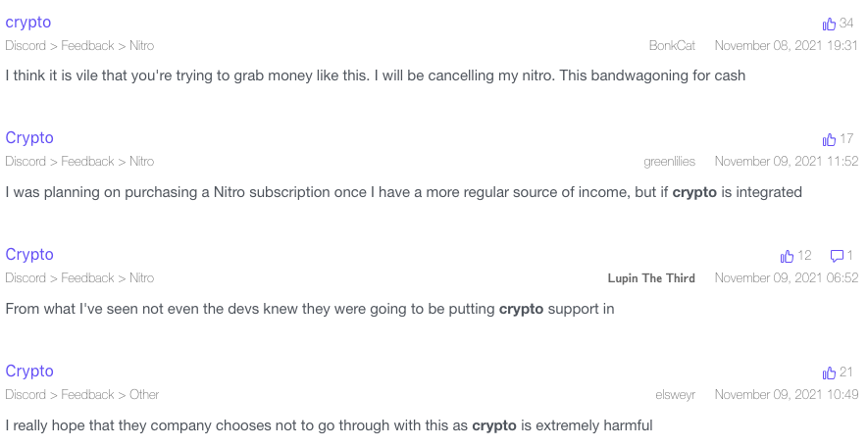Click thumbs-up icon on greenlilies' post
Image resolution: width=868 pixels, height=447 pixels.
pos(829,139)
